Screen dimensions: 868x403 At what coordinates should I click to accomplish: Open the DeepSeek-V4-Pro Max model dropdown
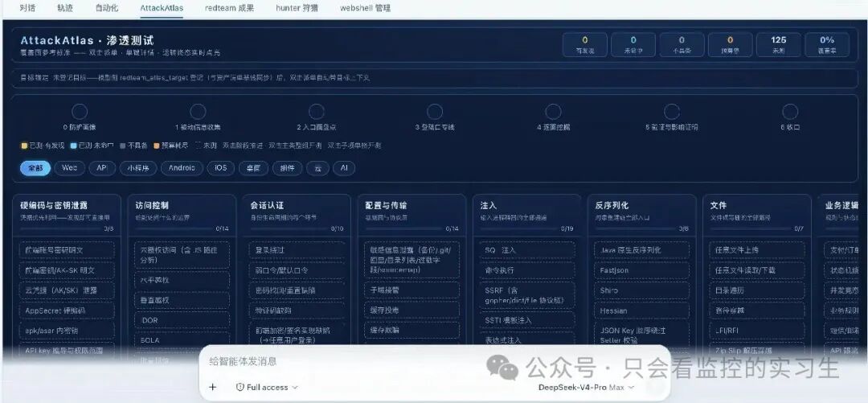(x=586, y=387)
